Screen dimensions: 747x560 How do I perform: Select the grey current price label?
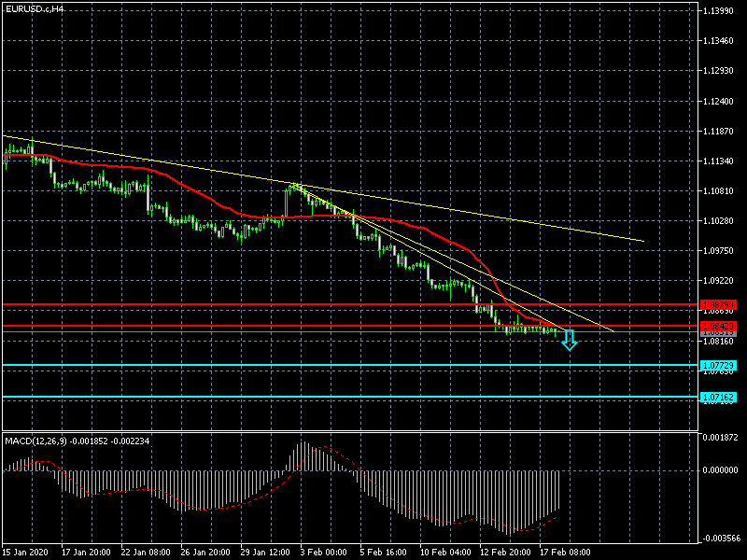[x=717, y=332]
